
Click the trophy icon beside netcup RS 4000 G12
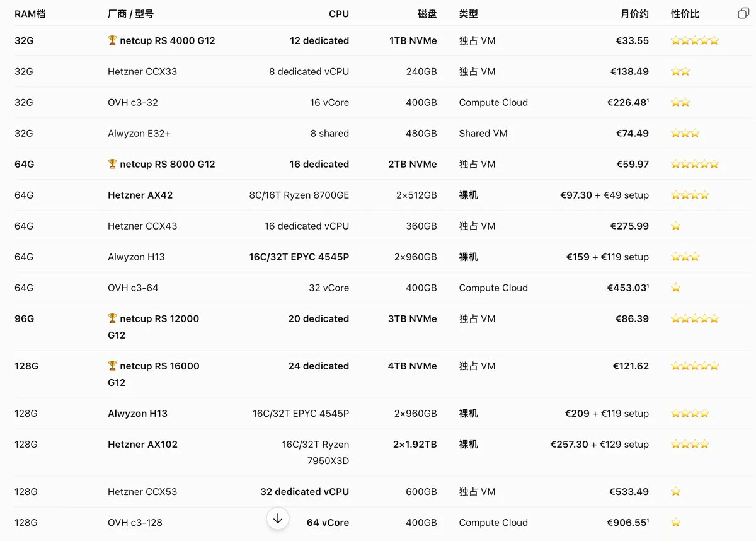(113, 40)
